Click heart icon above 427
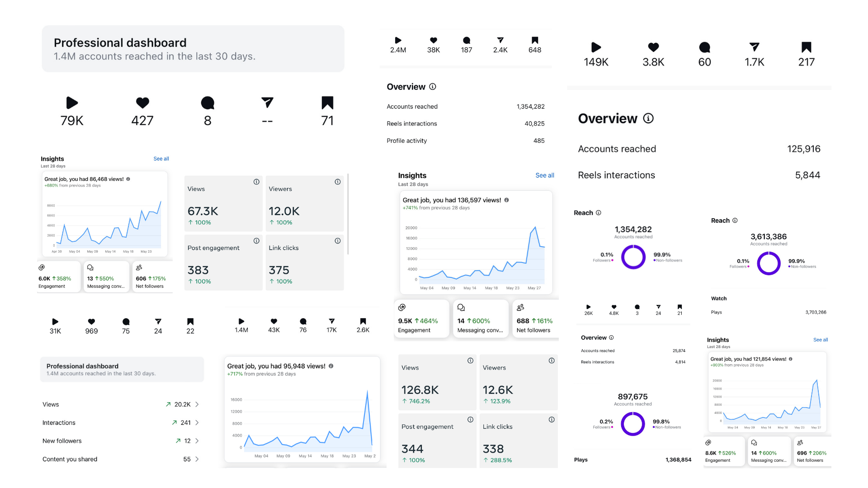This screenshot has width=868, height=488. click(142, 103)
